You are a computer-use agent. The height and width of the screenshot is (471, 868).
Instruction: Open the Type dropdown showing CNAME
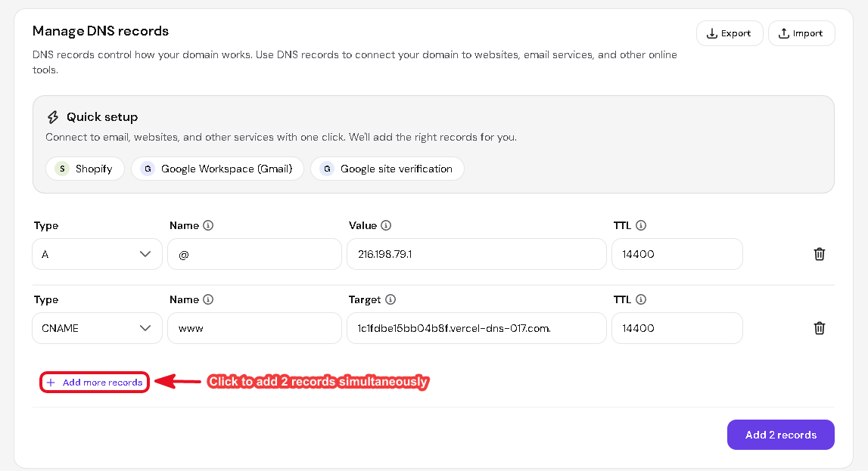[97, 328]
